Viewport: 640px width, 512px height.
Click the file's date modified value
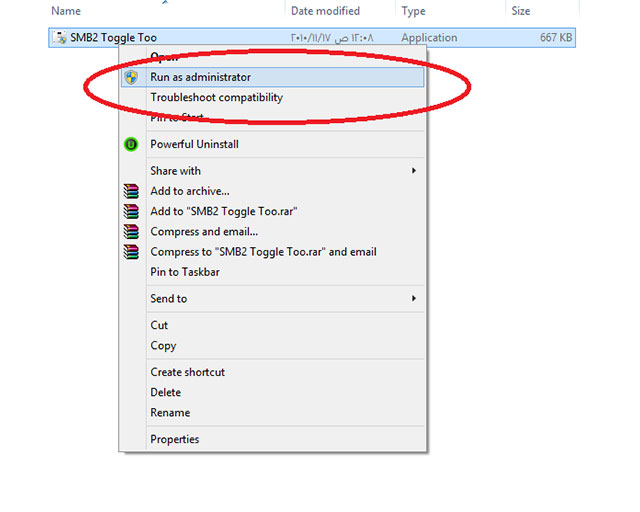pyautogui.click(x=332, y=38)
